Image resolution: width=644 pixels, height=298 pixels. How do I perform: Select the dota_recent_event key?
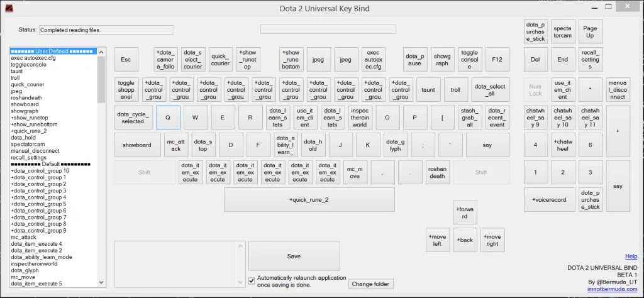(x=497, y=118)
